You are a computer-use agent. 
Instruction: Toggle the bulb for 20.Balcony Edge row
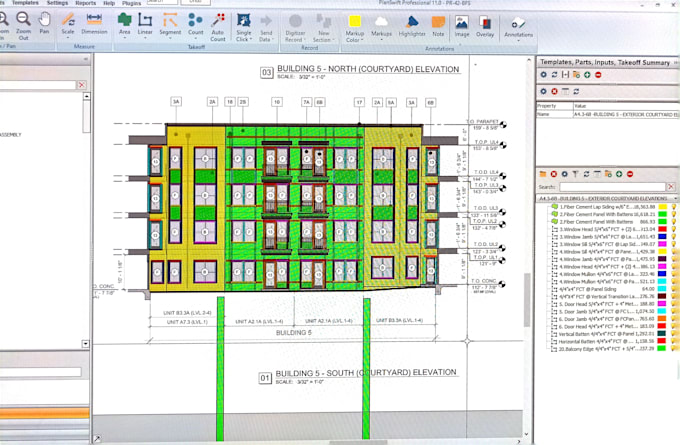tap(674, 349)
